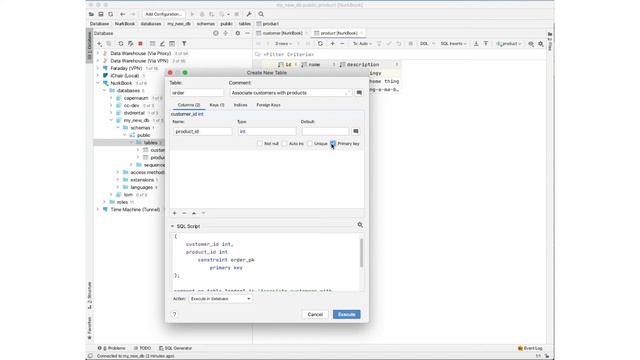Open the customer [NurkBook] editor tab
640x360 pixels.
pyautogui.click(x=282, y=33)
